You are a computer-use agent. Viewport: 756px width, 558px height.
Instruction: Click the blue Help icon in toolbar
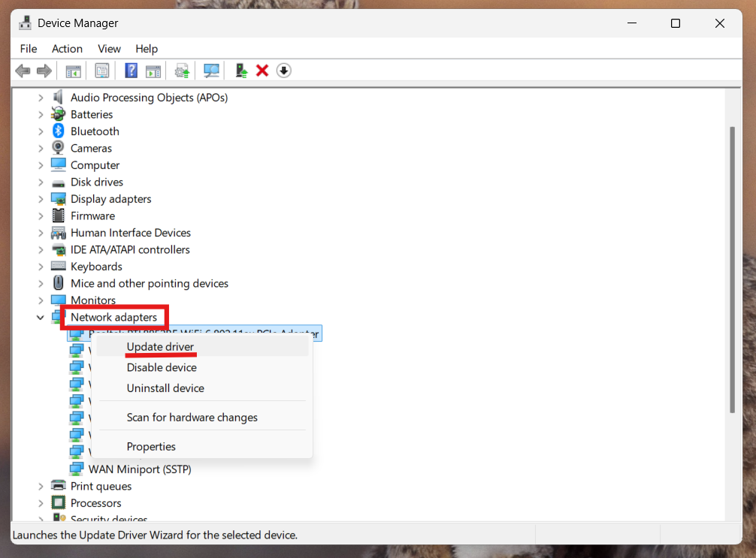[x=131, y=70]
